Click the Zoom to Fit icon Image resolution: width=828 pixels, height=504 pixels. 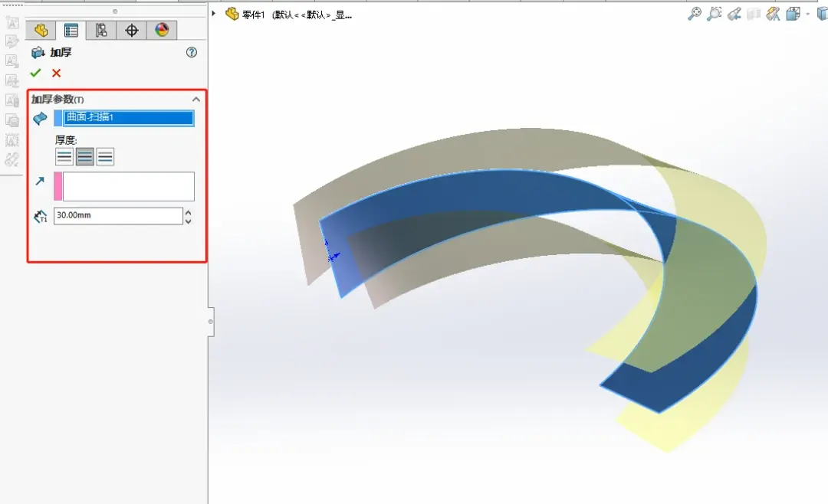pos(695,14)
